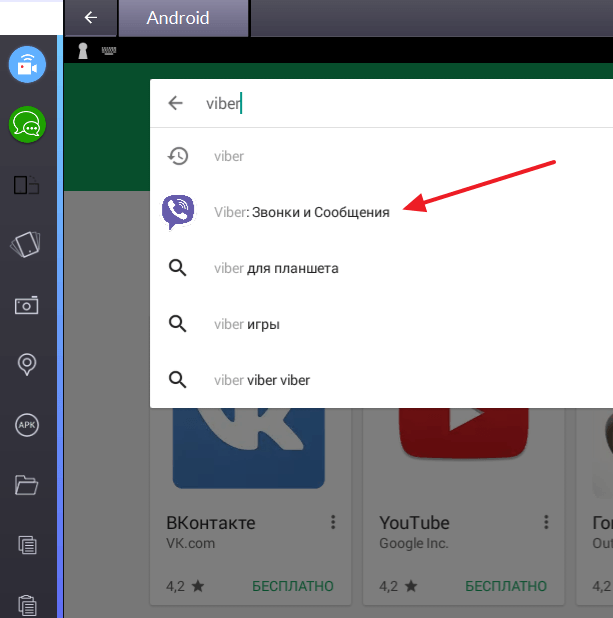Screen dimensions: 613x618
Task: Open the screen recording camera icon in sidebar
Action: tap(27, 64)
